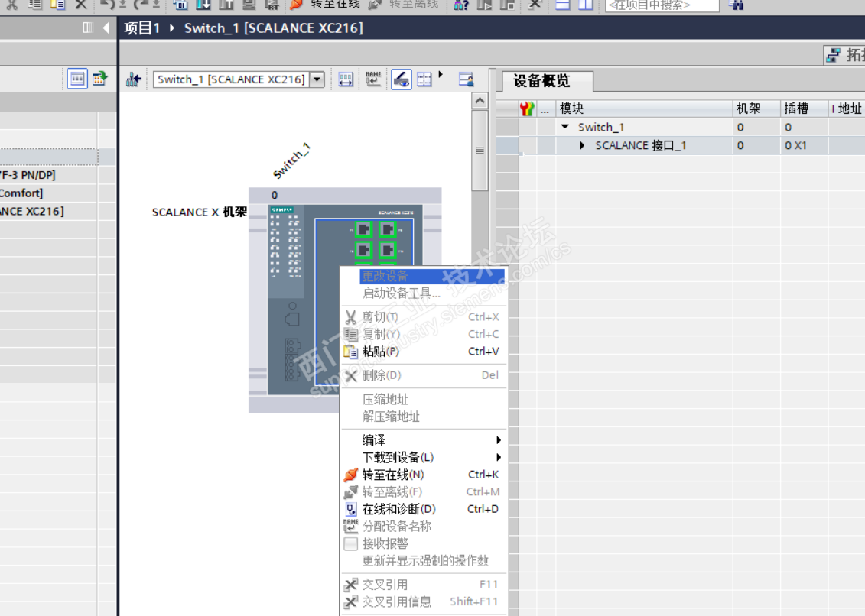Click the network view icon in the device toolbar

pyautogui.click(x=134, y=79)
